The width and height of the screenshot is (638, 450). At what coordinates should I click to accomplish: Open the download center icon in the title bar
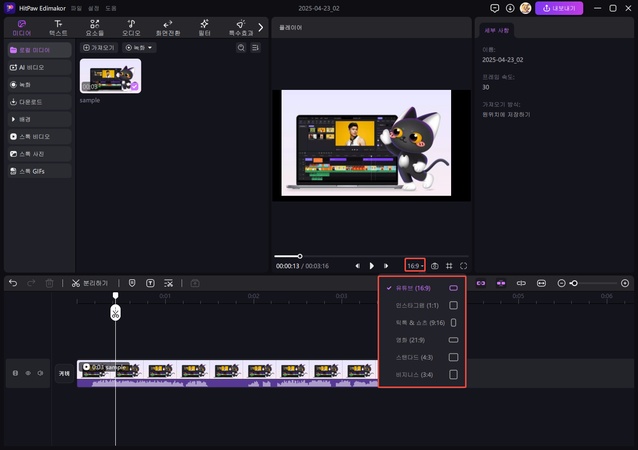510,8
